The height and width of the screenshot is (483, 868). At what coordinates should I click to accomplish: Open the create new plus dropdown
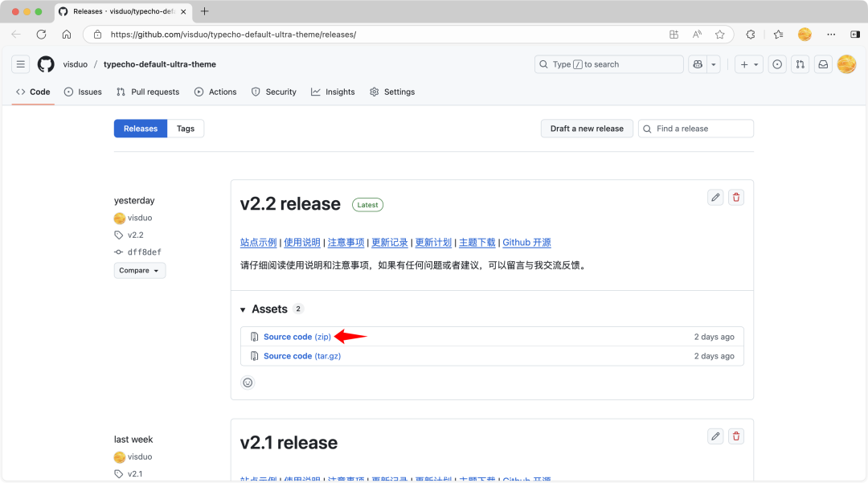point(749,64)
